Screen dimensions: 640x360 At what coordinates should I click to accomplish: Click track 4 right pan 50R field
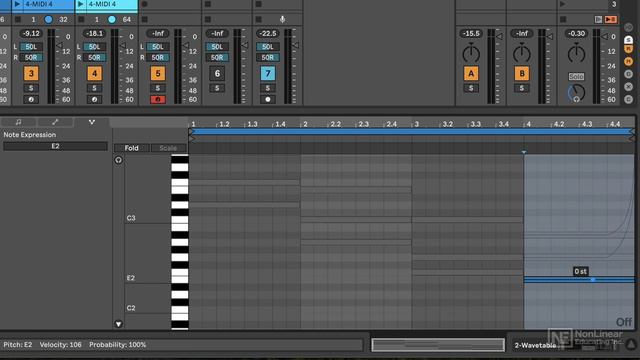[x=94, y=58]
